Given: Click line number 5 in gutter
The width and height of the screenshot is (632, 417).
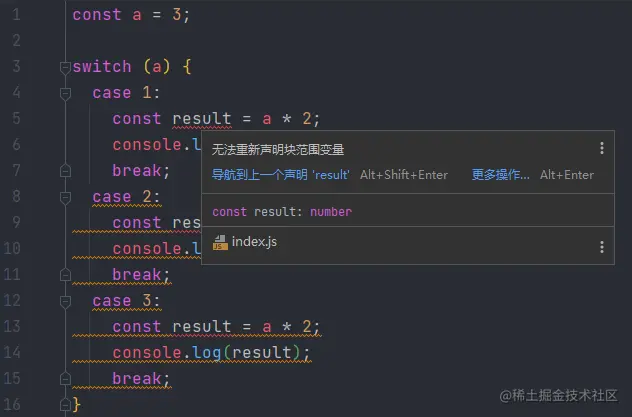Looking at the screenshot, I should tap(16, 118).
